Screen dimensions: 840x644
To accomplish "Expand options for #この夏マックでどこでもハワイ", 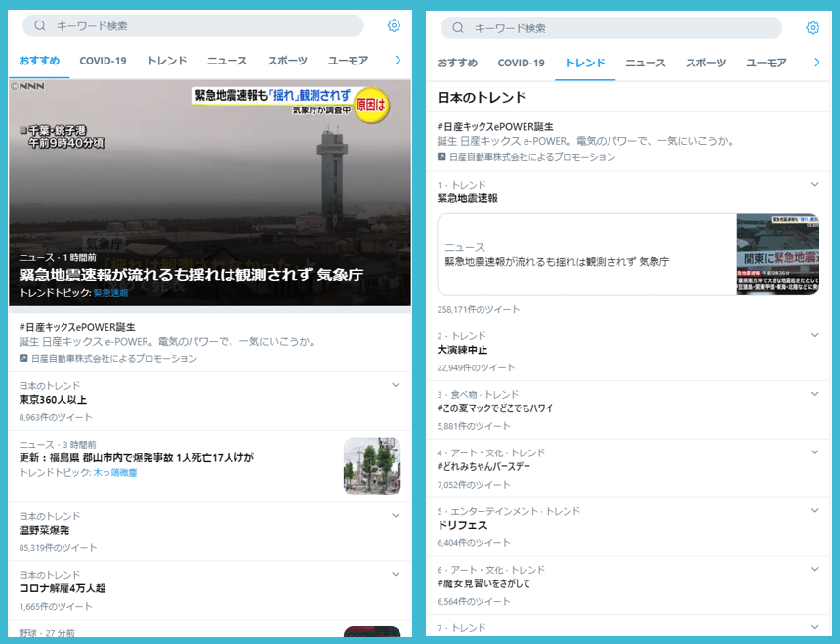I will click(x=815, y=394).
